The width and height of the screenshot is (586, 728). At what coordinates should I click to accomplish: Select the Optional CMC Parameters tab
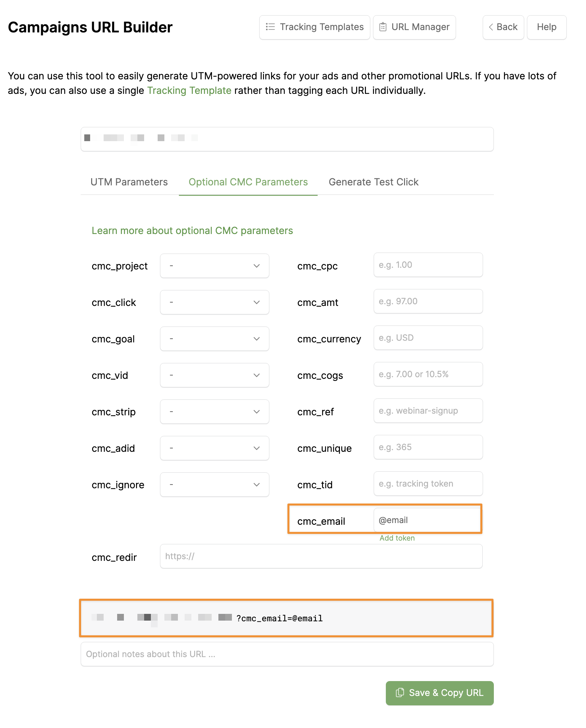tap(248, 182)
